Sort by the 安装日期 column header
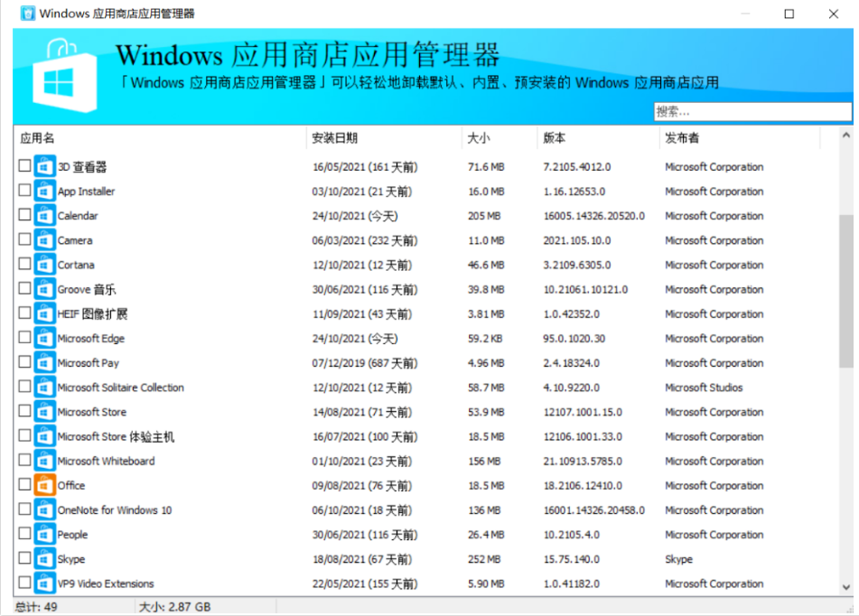859x616 pixels. click(384, 138)
